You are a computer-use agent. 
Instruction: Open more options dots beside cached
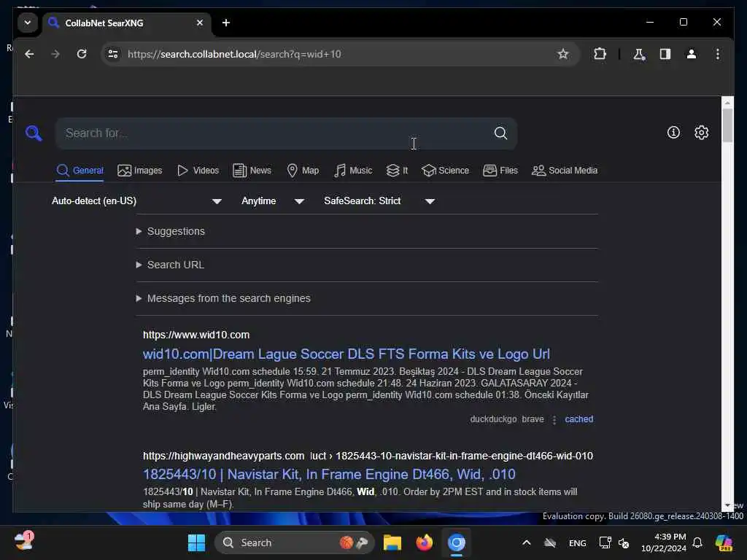point(554,419)
